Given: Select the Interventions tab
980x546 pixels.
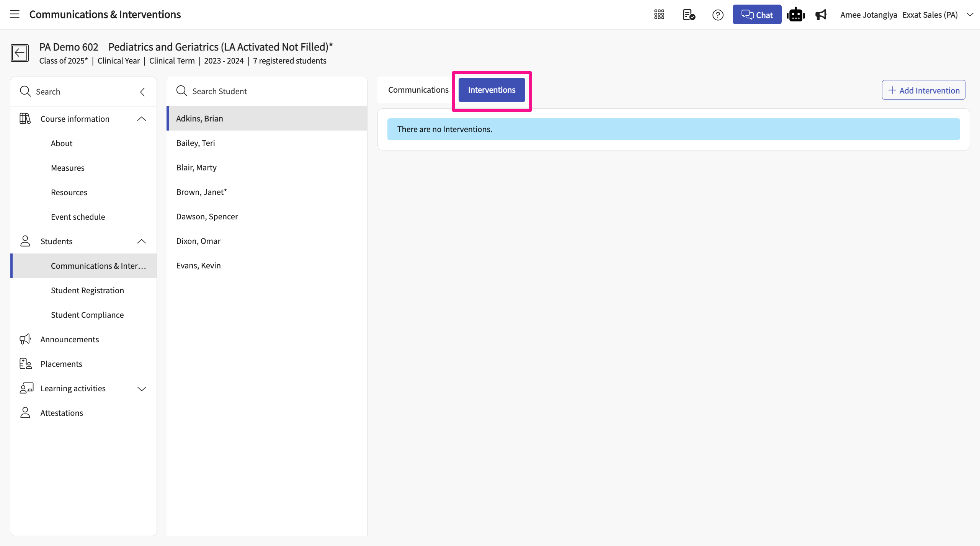Looking at the screenshot, I should pyautogui.click(x=492, y=90).
